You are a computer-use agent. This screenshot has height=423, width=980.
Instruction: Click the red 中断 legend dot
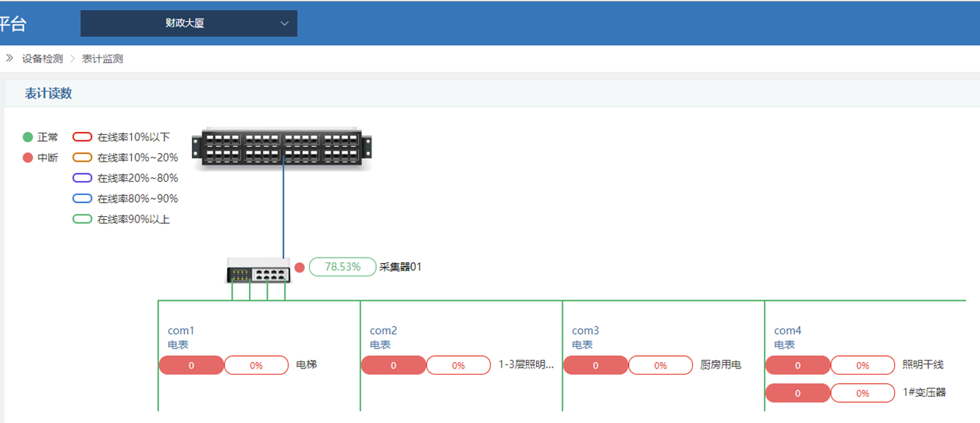(28, 158)
